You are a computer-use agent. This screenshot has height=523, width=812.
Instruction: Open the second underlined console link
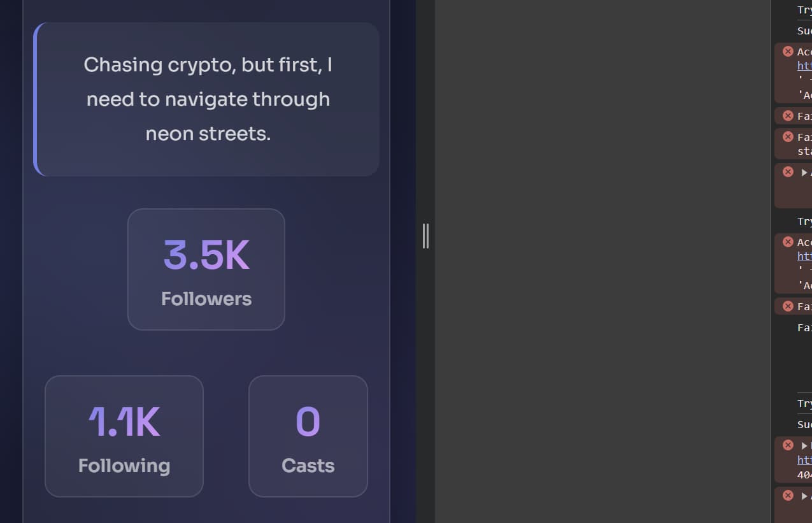[804, 256]
